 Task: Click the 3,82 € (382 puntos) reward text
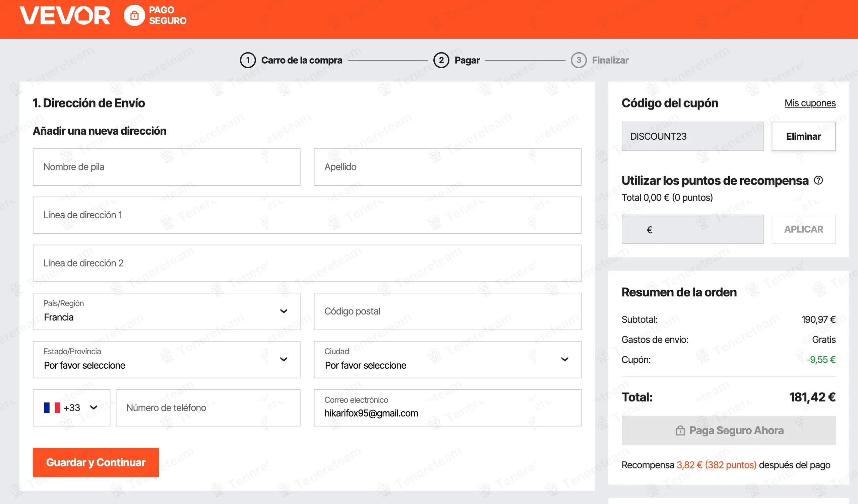(x=716, y=465)
